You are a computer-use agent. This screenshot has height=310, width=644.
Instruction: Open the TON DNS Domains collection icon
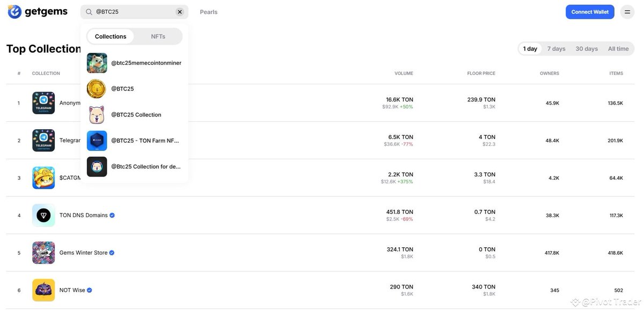point(43,216)
